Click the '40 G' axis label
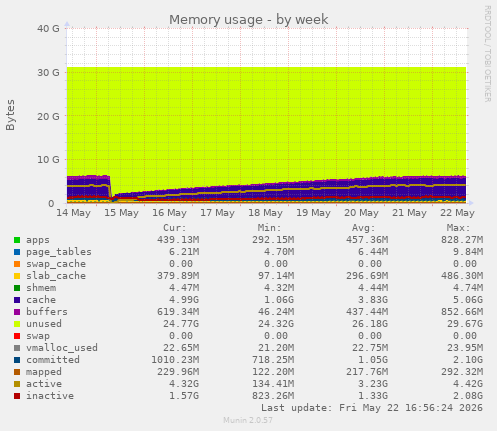The image size is (497, 431). pyautogui.click(x=48, y=29)
